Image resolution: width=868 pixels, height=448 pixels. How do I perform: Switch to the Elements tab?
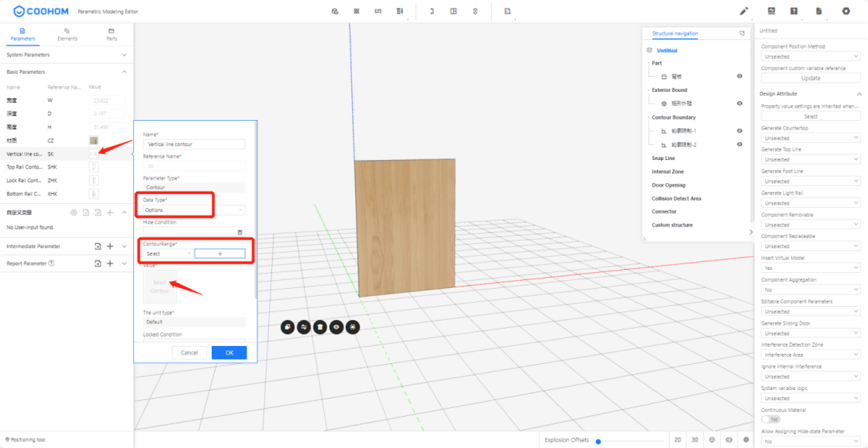(x=67, y=34)
